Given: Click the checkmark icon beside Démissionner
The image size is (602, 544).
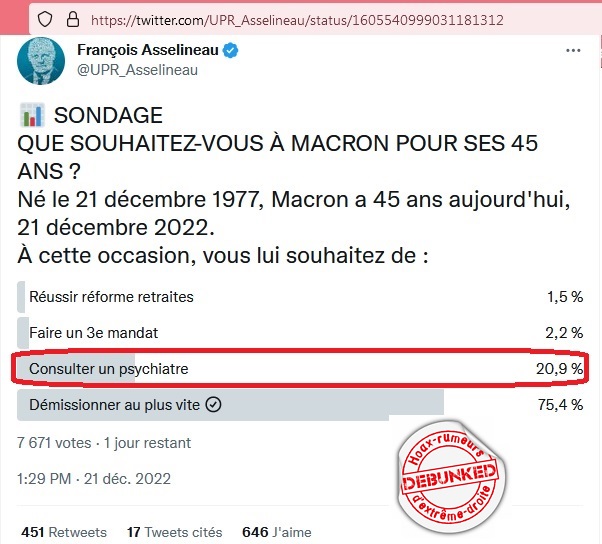Looking at the screenshot, I should point(213,405).
